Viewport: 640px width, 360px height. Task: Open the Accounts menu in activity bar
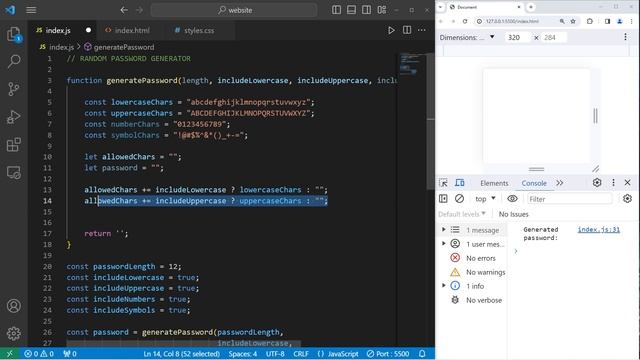pyautogui.click(x=13, y=306)
